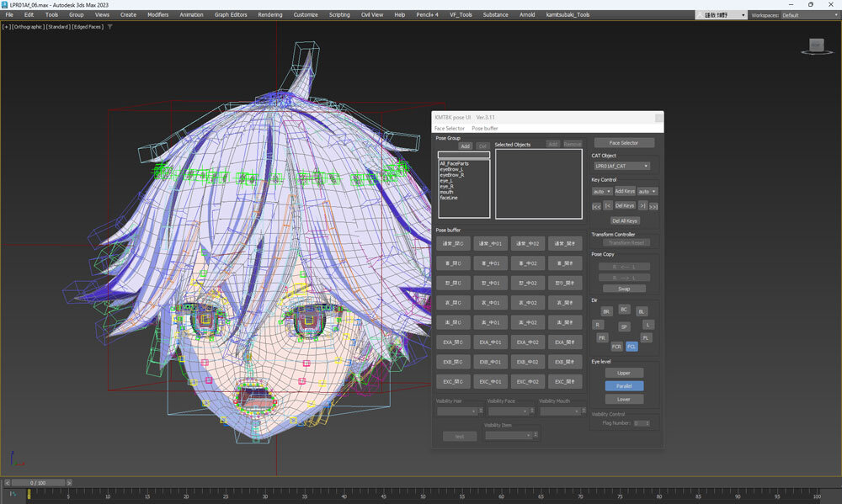Screen dimensions: 842x504
Task: Open Visibility Hair dropdown
Action: pyautogui.click(x=457, y=411)
